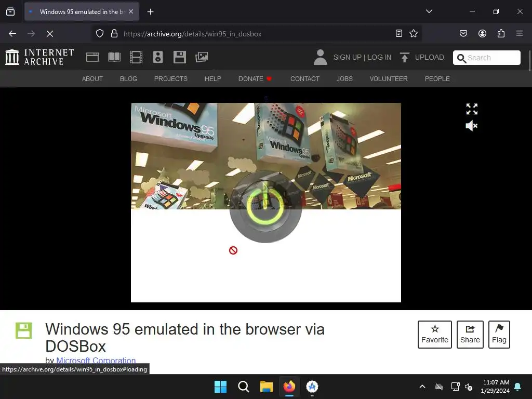Go forward to next page
Viewport: 532px width, 399px height.
[31, 34]
